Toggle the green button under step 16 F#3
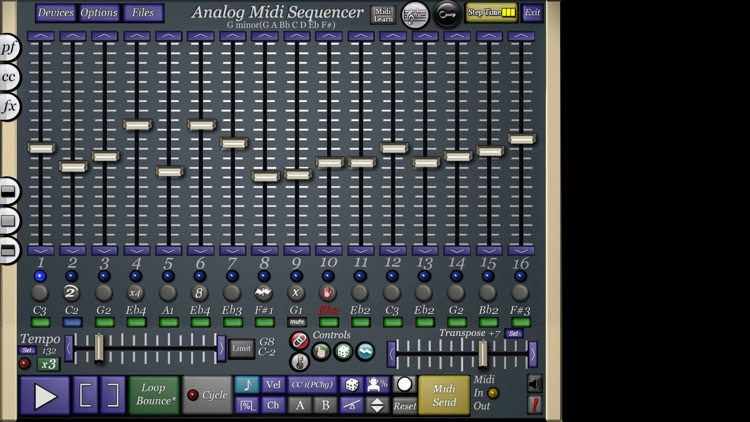 tap(521, 322)
